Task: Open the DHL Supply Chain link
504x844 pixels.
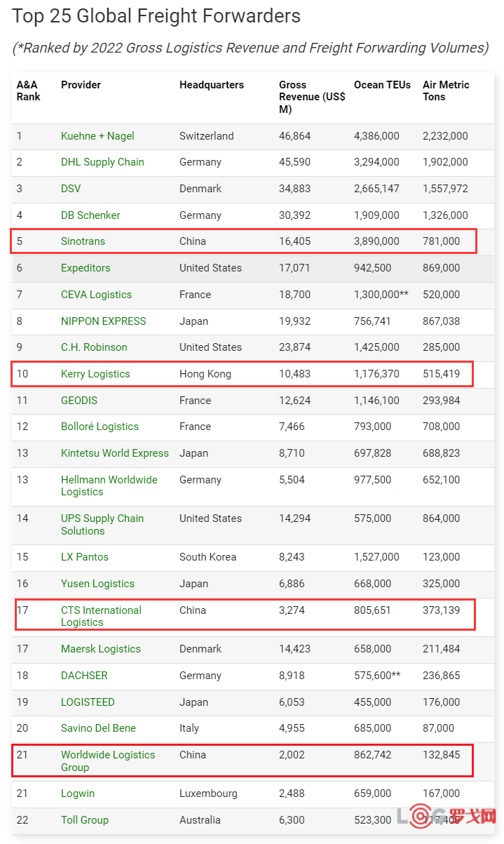Action: click(x=102, y=162)
